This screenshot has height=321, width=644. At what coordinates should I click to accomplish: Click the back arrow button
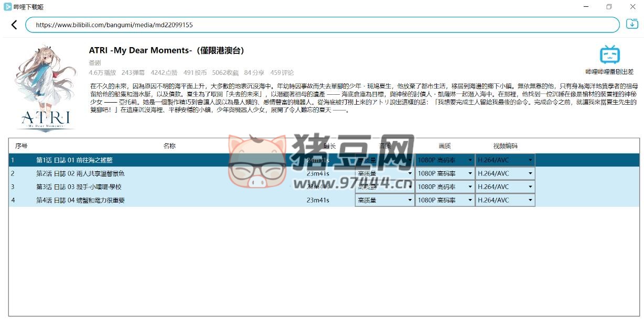point(14,25)
